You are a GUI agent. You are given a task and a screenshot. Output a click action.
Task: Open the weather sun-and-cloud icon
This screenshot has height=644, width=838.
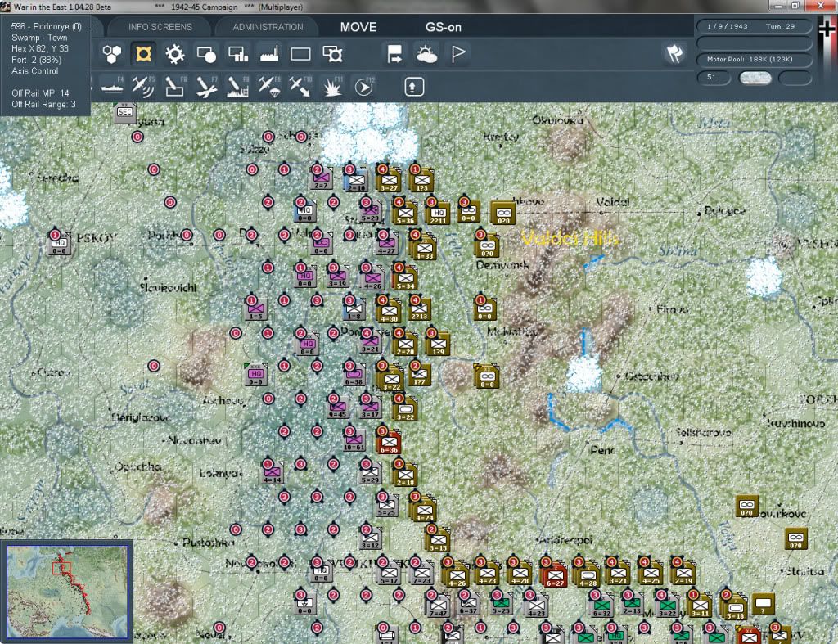point(426,54)
